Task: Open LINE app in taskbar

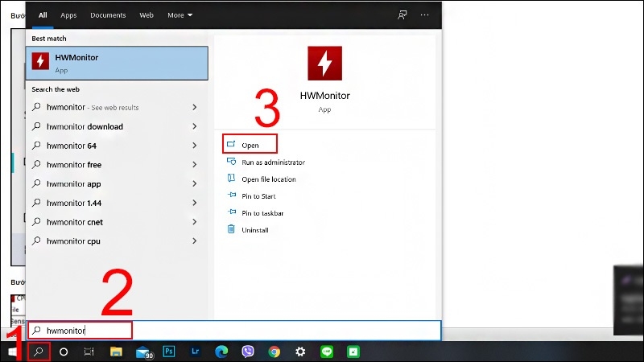Action: pos(327,352)
